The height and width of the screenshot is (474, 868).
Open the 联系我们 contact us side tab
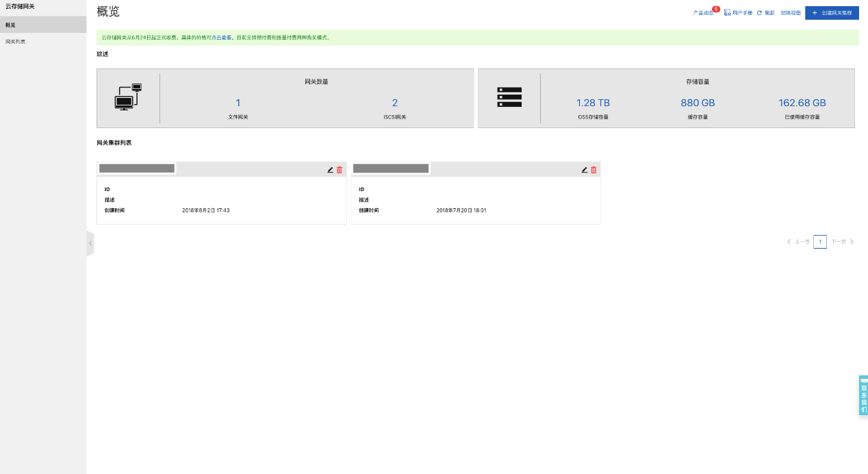pyautogui.click(x=863, y=395)
